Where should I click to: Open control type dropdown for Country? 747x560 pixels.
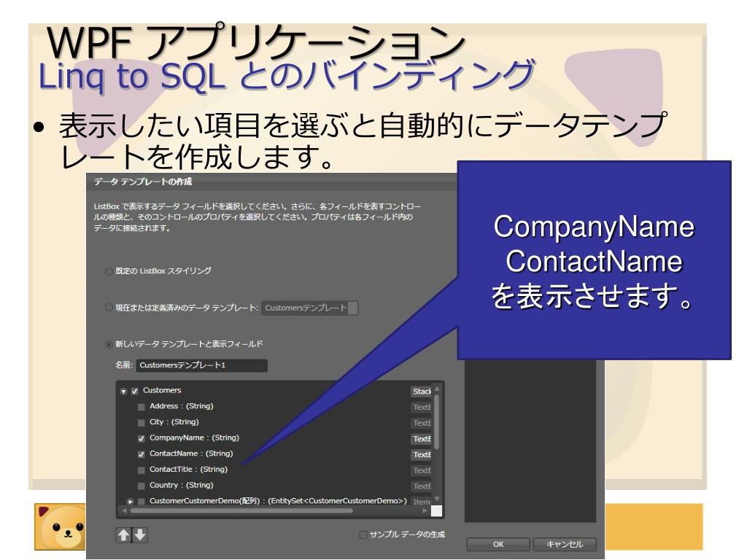(x=421, y=486)
